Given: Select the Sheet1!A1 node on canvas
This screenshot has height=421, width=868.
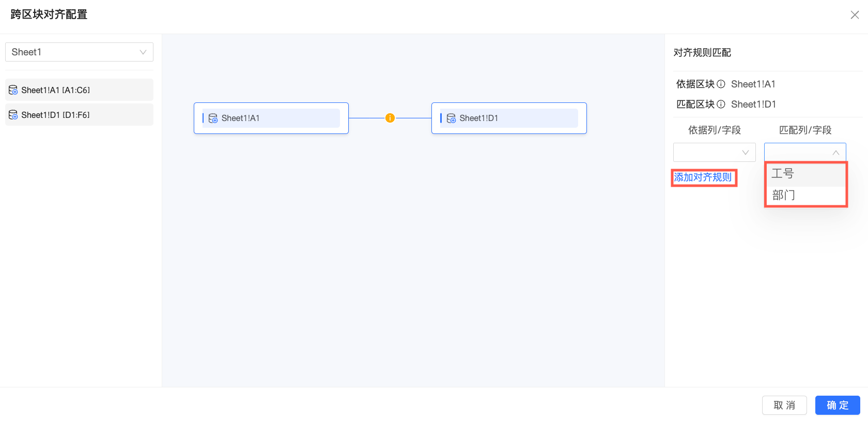Looking at the screenshot, I should pyautogui.click(x=271, y=118).
